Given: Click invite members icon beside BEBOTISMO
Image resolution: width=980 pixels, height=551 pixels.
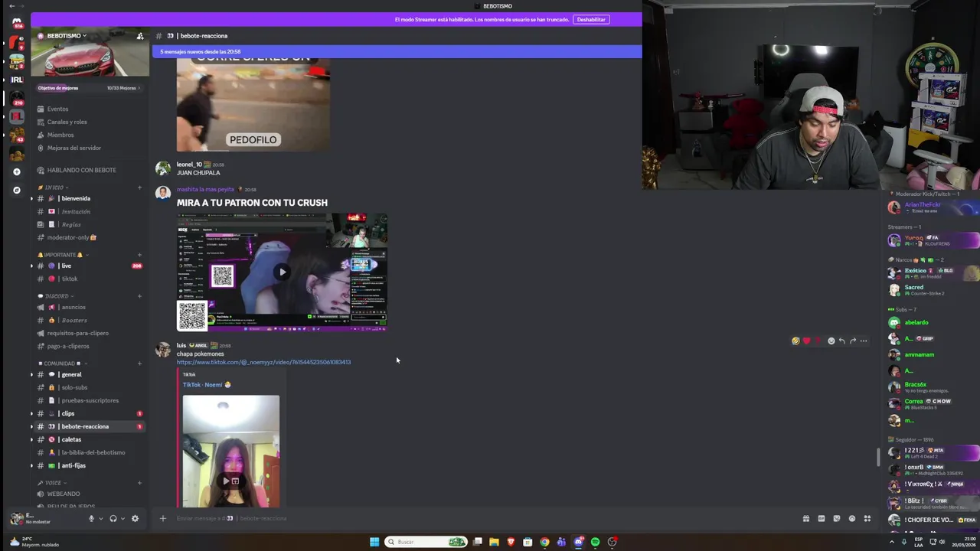Looking at the screenshot, I should (139, 36).
